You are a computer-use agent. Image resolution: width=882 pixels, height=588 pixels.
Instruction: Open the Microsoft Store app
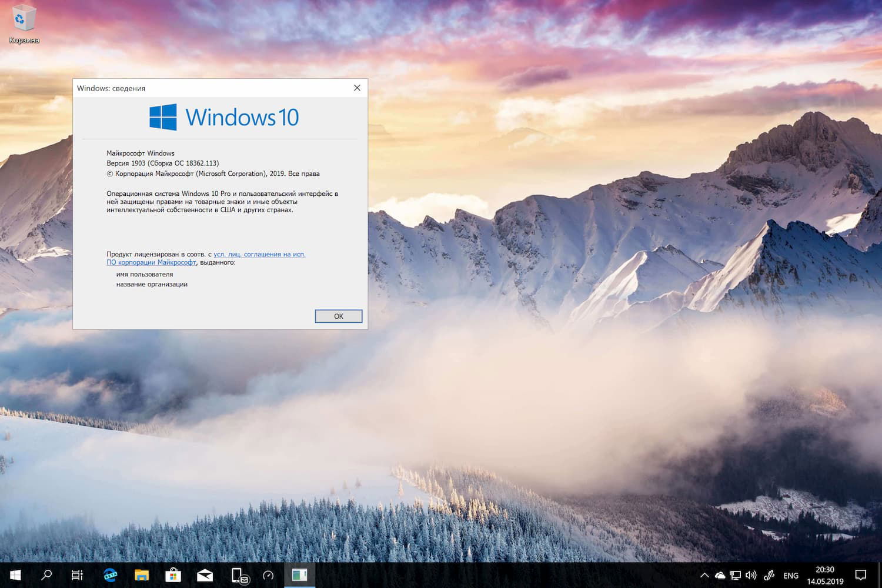click(x=173, y=575)
